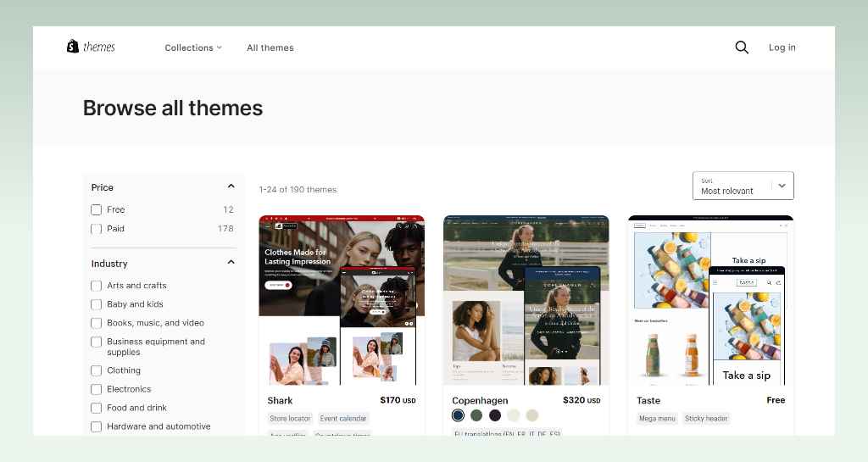The image size is (868, 462).
Task: Select Copenhagen's dark purple color swatch
Action: point(495,415)
